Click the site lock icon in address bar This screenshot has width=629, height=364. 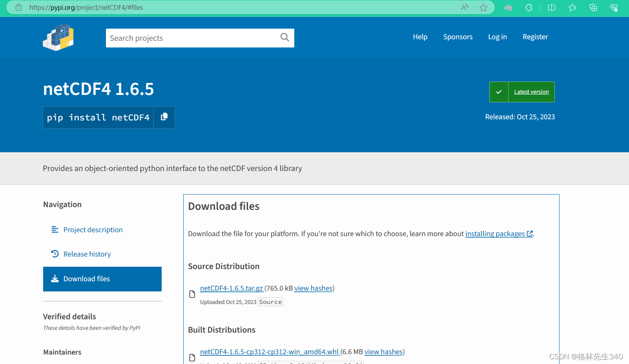pyautogui.click(x=18, y=7)
